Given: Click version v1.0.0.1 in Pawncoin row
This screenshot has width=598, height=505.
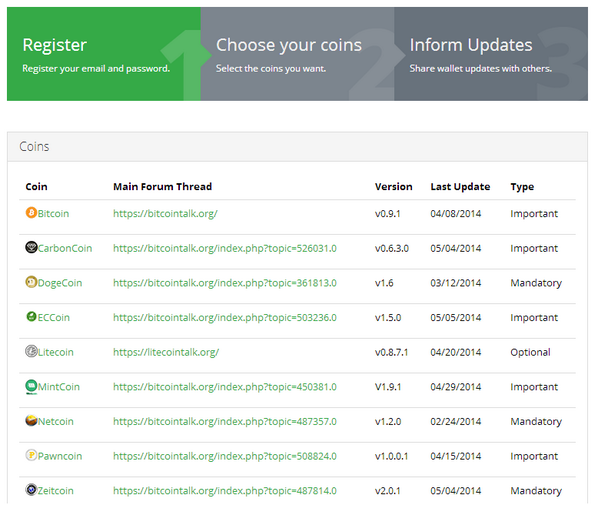Looking at the screenshot, I should pyautogui.click(x=391, y=457).
